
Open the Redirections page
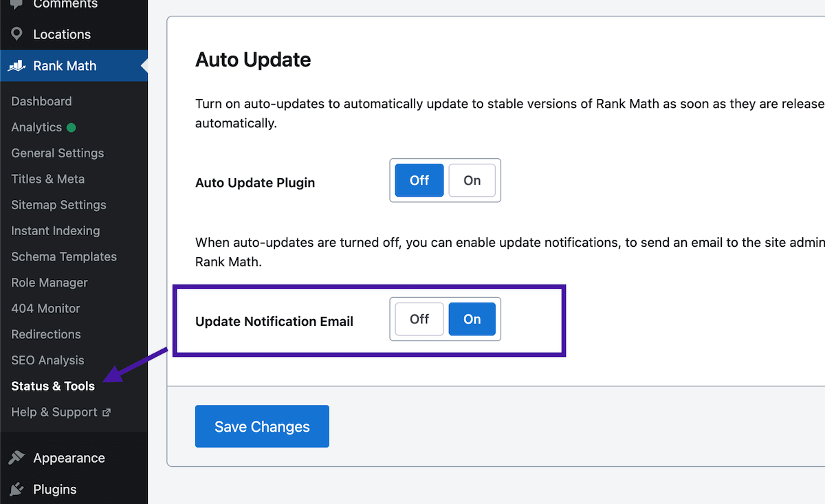46,335
